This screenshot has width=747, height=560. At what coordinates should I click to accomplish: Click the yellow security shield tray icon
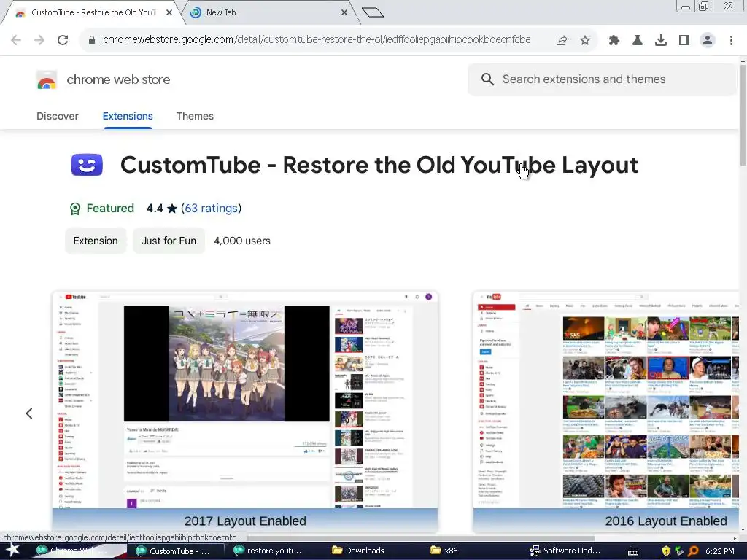[x=666, y=551]
